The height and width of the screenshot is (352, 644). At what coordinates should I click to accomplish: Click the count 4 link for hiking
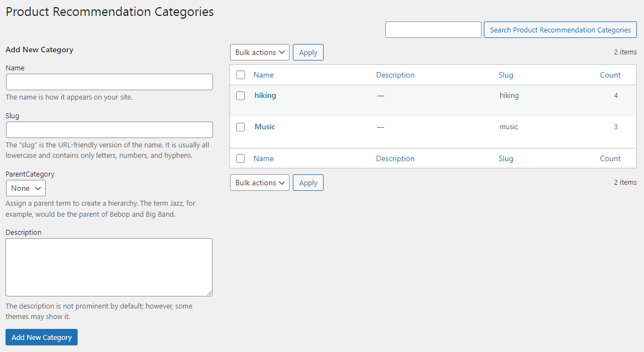(x=615, y=96)
